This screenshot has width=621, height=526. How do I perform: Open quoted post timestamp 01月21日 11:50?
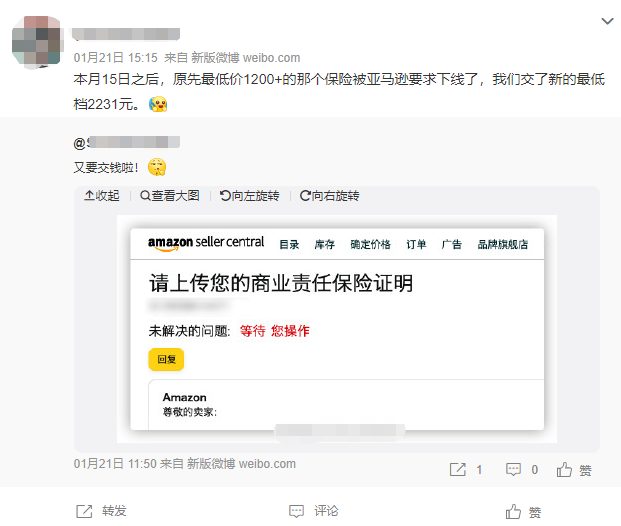[115, 463]
